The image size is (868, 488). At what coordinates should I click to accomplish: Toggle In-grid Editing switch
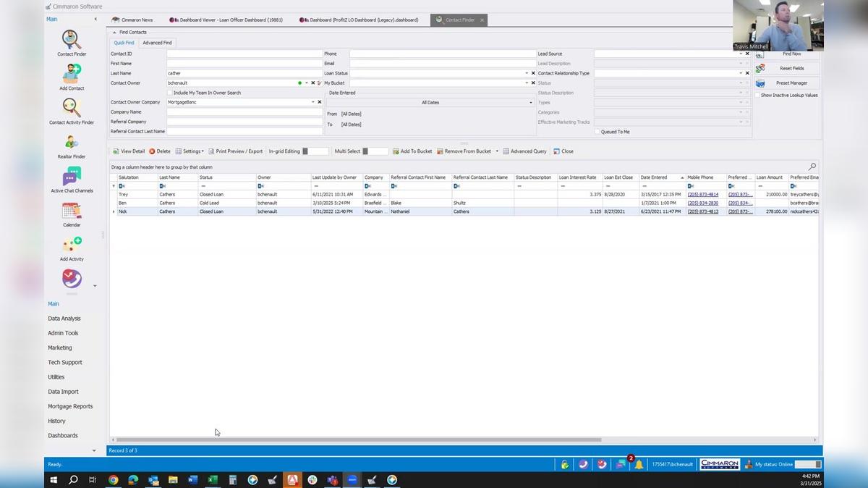[x=315, y=151]
